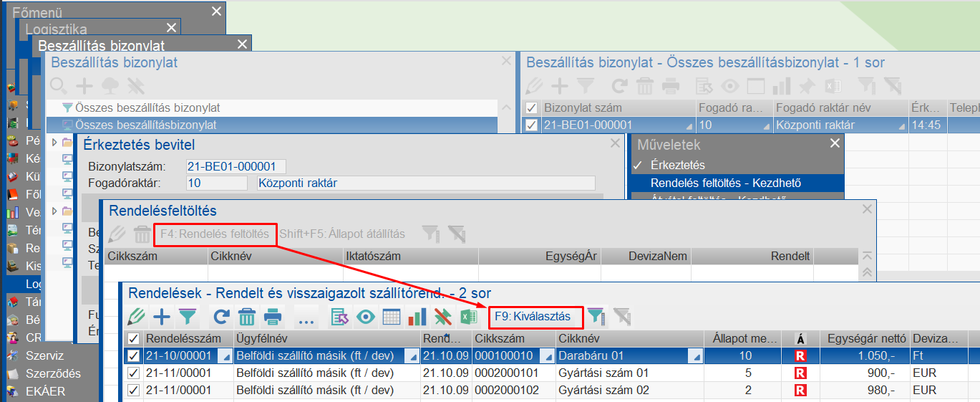Click the pencil icon in Rendelésfeltöltés toolbar
The width and height of the screenshot is (980, 402).
click(x=117, y=234)
